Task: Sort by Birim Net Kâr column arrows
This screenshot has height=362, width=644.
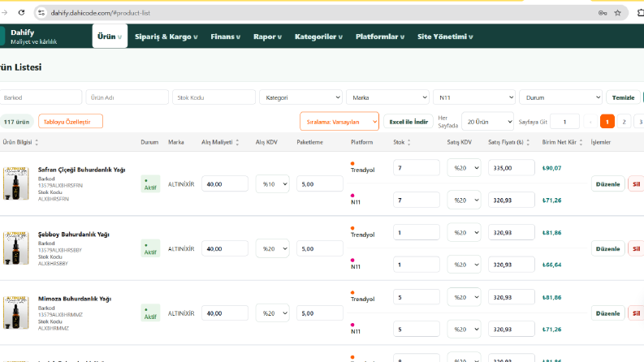Action: pyautogui.click(x=581, y=142)
